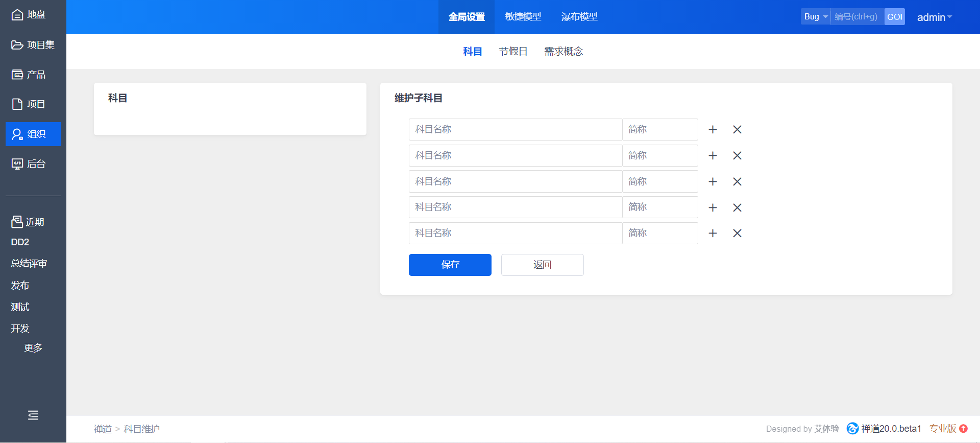The width and height of the screenshot is (980, 443).
Task: Open 后台 in the sidebar
Action: tap(29, 164)
